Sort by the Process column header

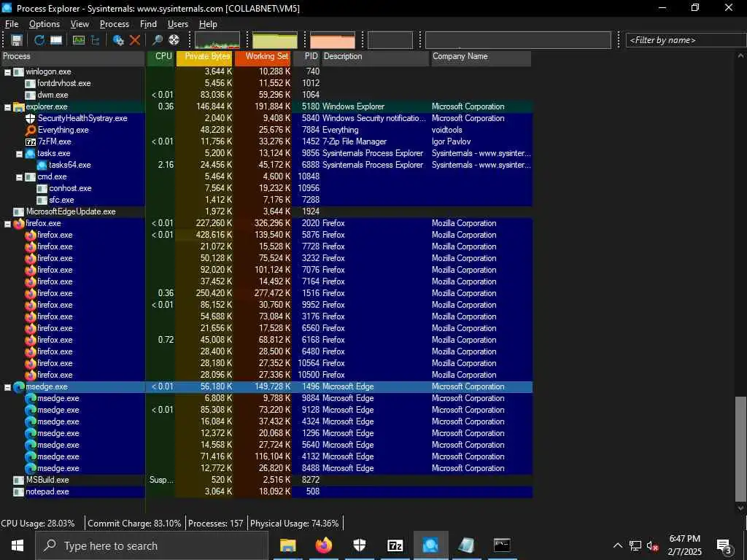pyautogui.click(x=72, y=57)
